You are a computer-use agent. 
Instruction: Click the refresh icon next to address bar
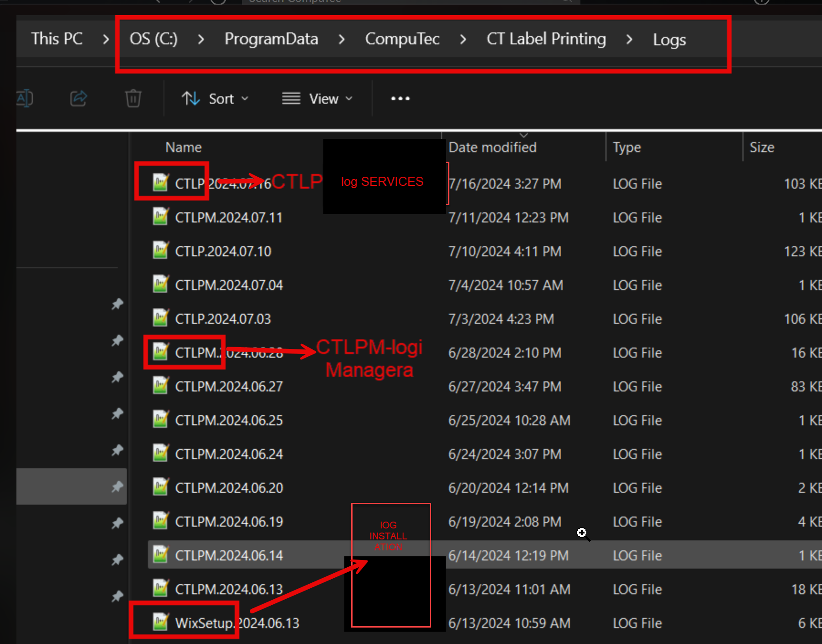[218, 2]
